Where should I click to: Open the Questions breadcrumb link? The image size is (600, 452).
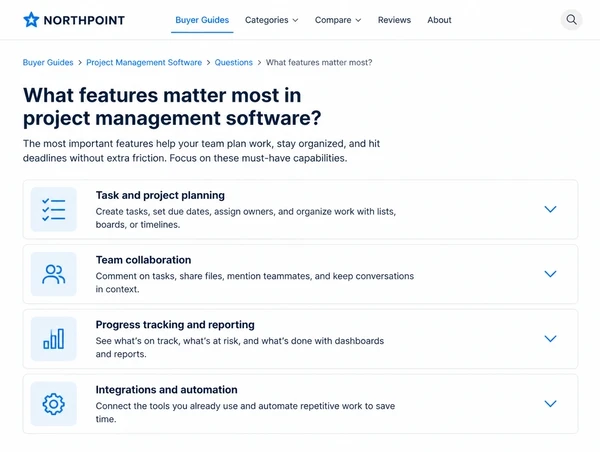233,62
